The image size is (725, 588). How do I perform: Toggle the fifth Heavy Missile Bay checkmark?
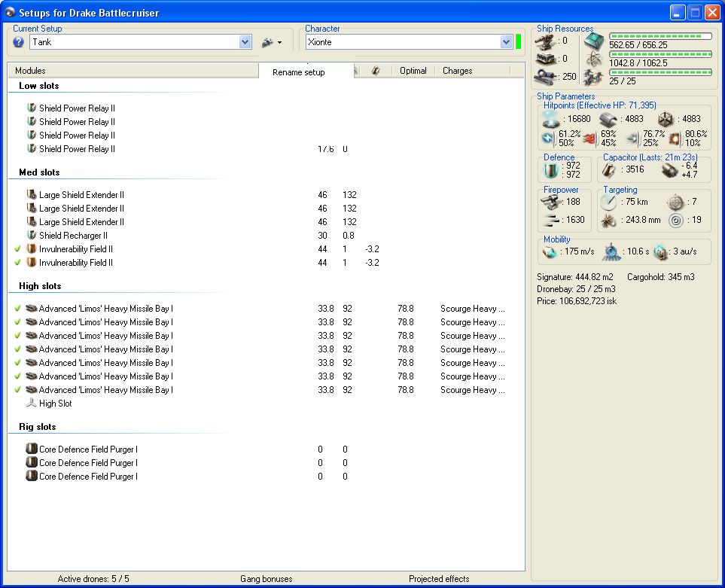[17, 362]
